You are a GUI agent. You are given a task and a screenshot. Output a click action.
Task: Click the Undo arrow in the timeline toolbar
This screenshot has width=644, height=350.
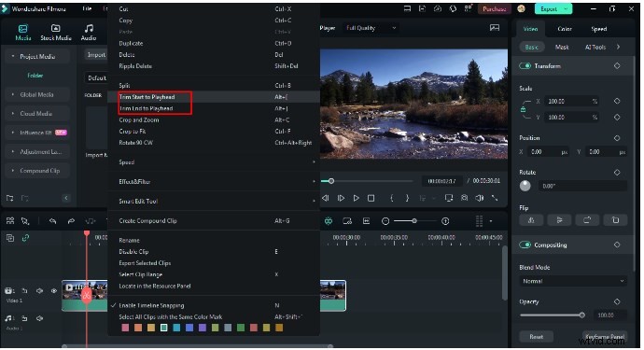(x=52, y=221)
